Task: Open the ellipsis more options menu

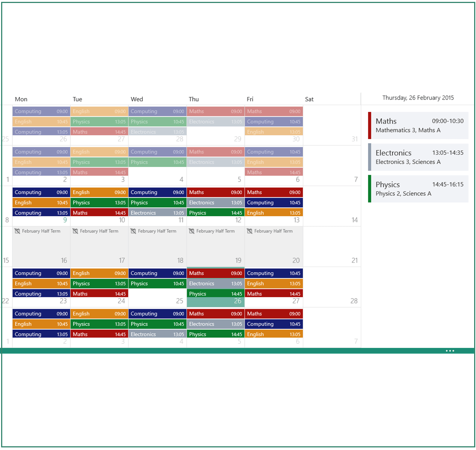Action: [x=450, y=351]
